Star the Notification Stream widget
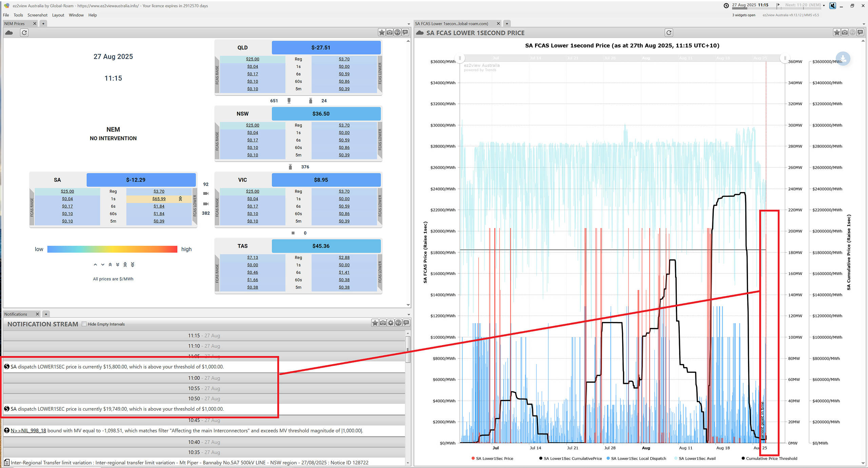Screen dimensions: 868x468 (375, 323)
